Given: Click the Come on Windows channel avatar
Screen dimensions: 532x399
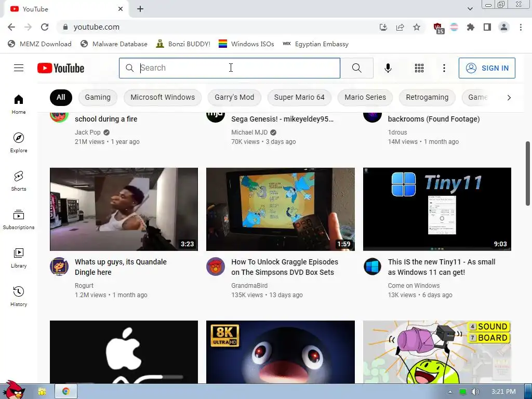Looking at the screenshot, I should tap(372, 267).
